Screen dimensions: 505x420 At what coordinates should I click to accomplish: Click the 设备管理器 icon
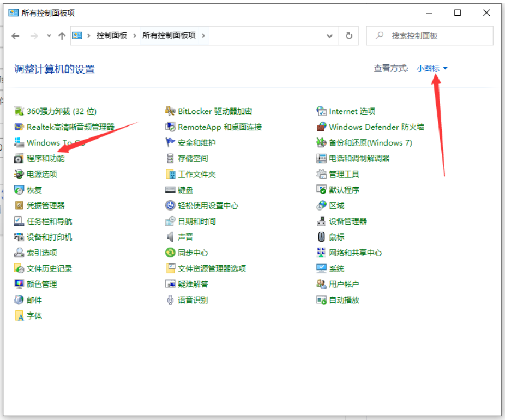point(321,221)
